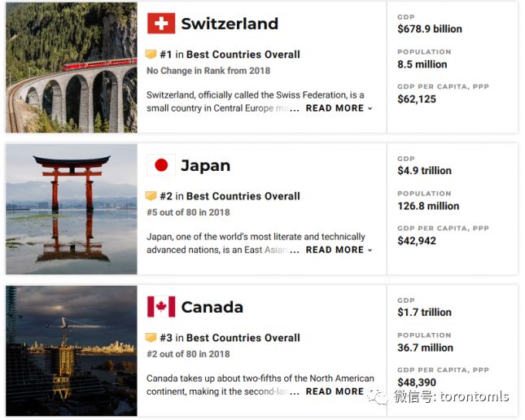This screenshot has height=420, width=525.
Task: Click the gold badge beside Canada's #3 ranking
Action: [x=151, y=337]
